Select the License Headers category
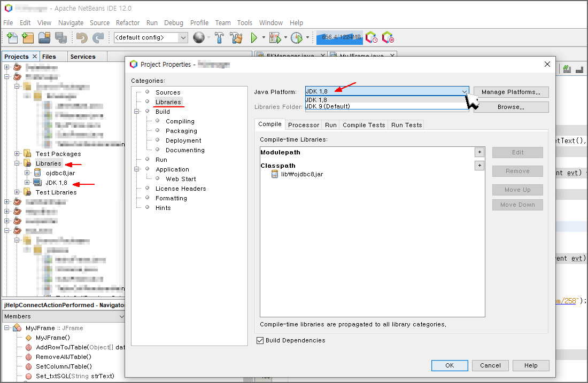Viewport: 588px width, 383px height. 181,189
